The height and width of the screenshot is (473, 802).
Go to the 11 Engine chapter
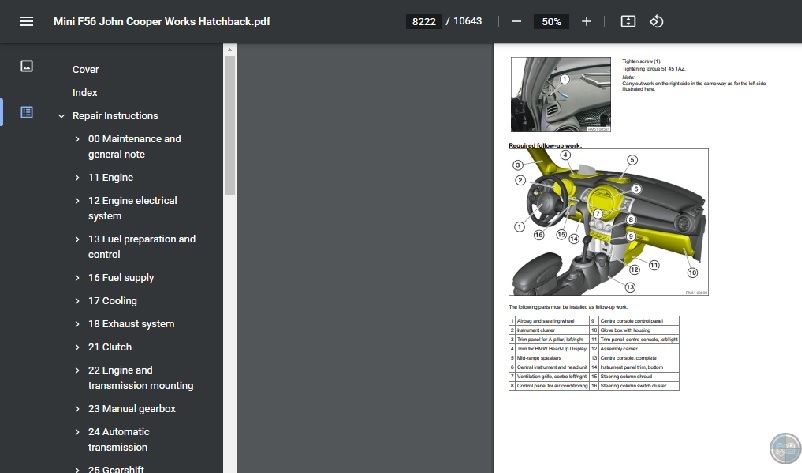(x=110, y=177)
